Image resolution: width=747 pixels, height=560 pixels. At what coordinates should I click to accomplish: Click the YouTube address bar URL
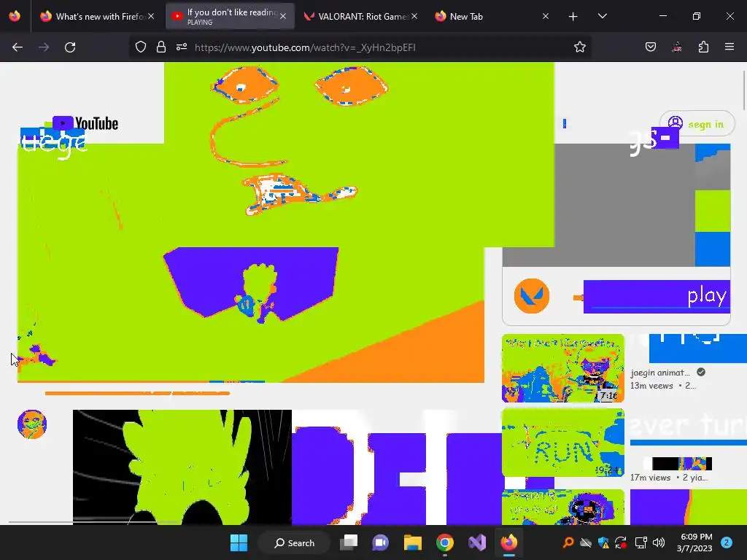point(305,47)
